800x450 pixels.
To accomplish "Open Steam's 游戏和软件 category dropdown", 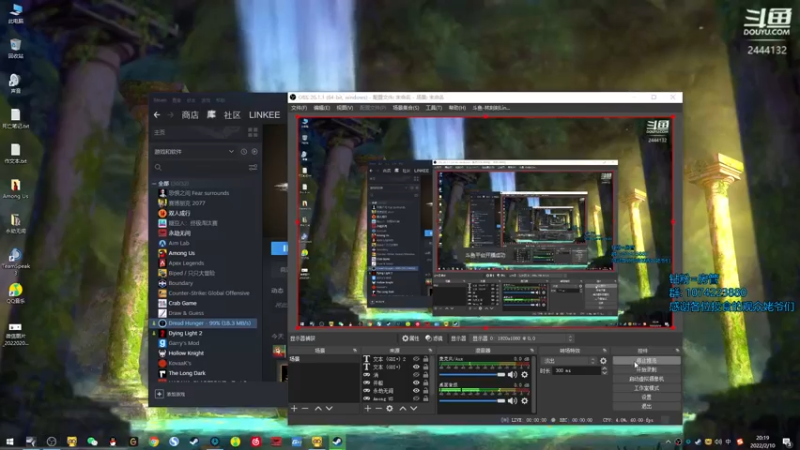I will pos(194,152).
